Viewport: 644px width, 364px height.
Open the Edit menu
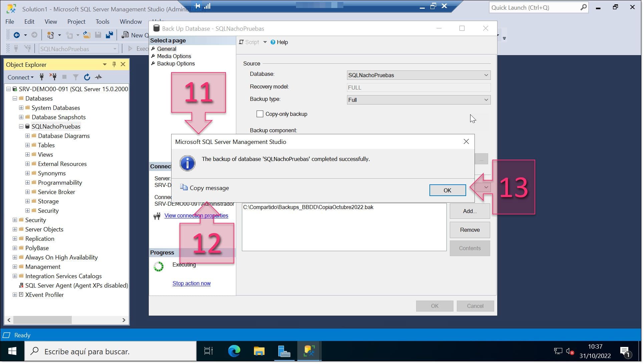click(29, 22)
